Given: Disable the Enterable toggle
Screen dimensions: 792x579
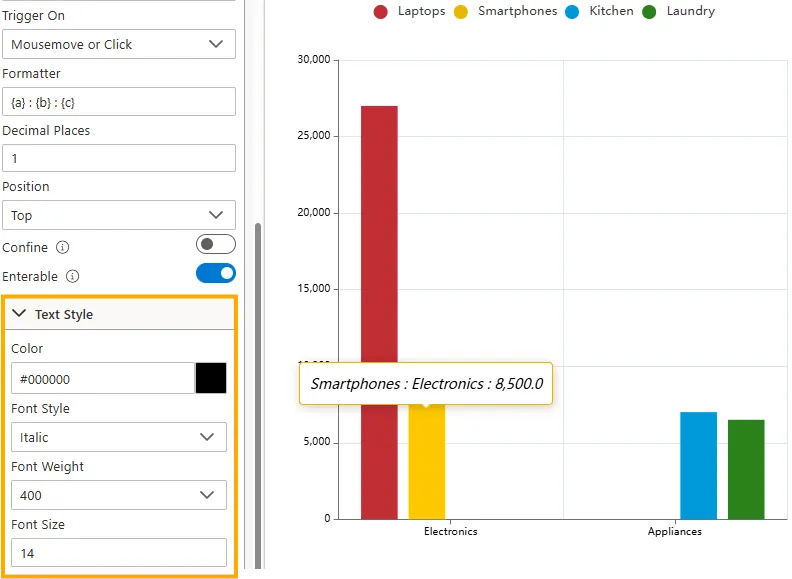Looking at the screenshot, I should [215, 273].
